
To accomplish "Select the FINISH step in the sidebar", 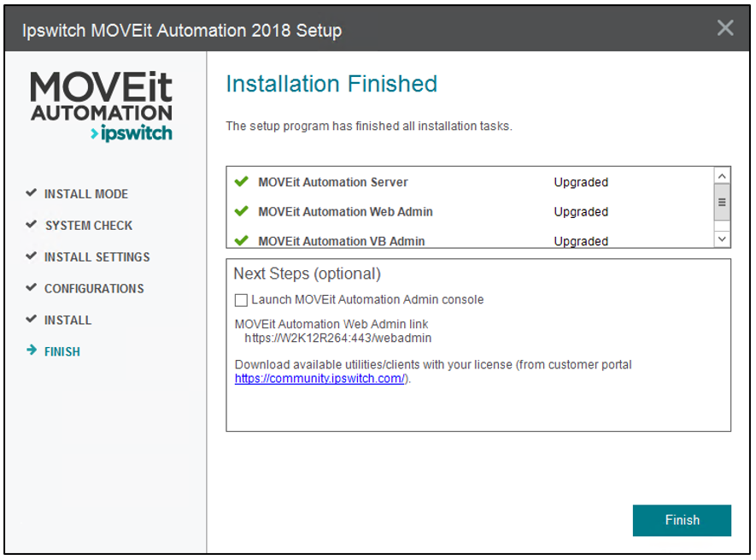I will pyautogui.click(x=61, y=351).
